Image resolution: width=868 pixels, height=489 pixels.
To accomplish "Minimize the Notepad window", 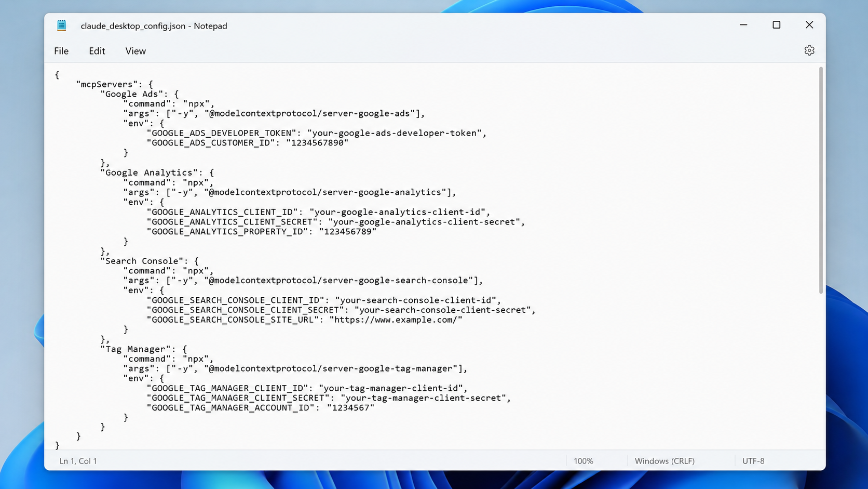I will pyautogui.click(x=743, y=25).
